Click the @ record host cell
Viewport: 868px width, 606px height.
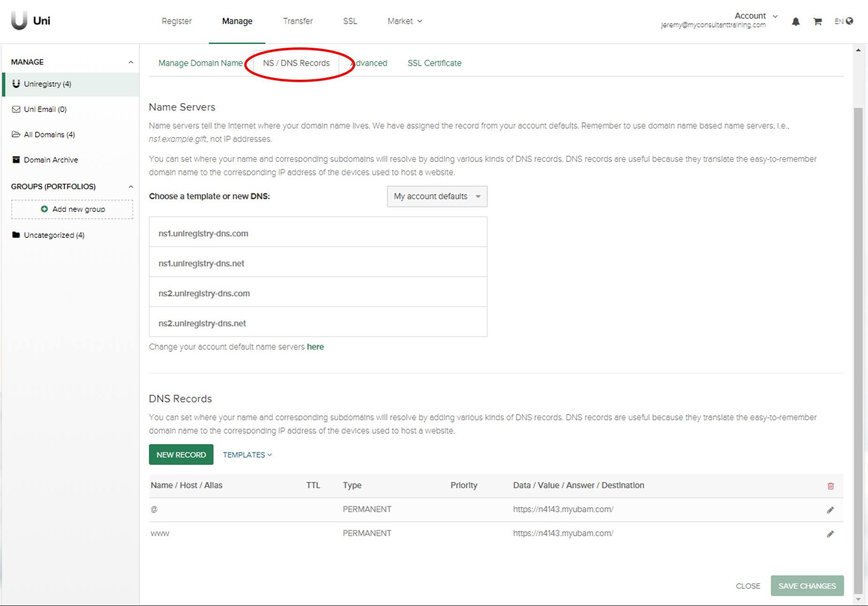[154, 510]
